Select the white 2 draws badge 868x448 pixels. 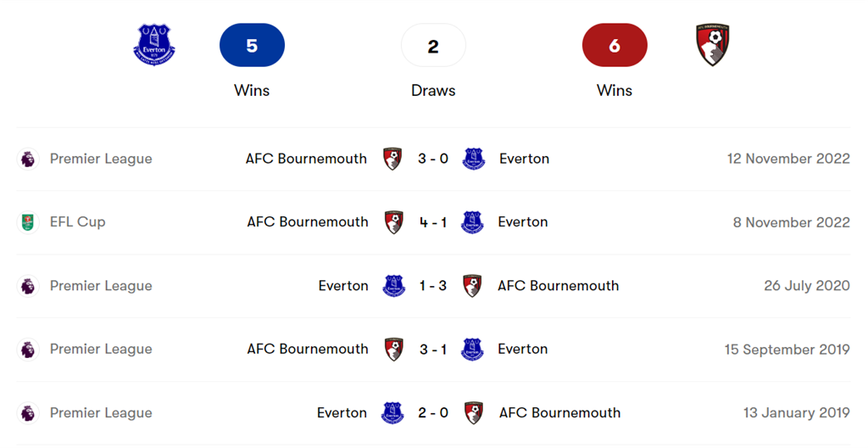(433, 45)
